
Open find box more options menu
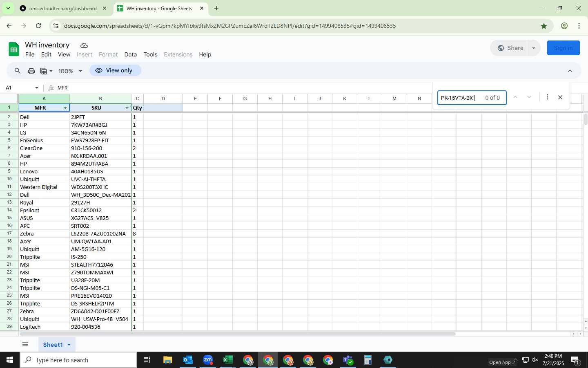[x=548, y=97]
